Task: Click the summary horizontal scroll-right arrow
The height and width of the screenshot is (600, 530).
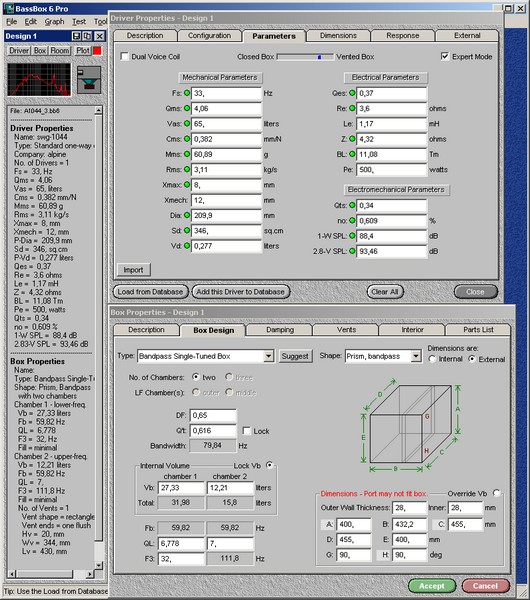Action: click(x=90, y=574)
